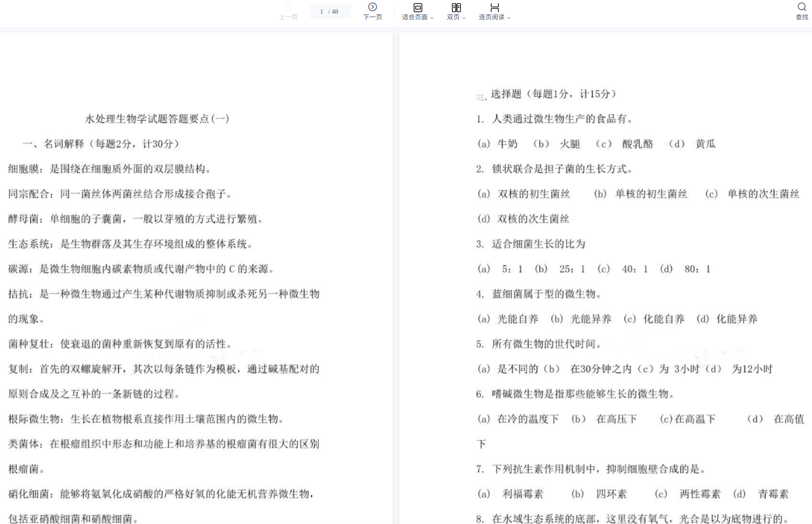
Task: Click the double page (双页) layout icon
Action: 456,7
